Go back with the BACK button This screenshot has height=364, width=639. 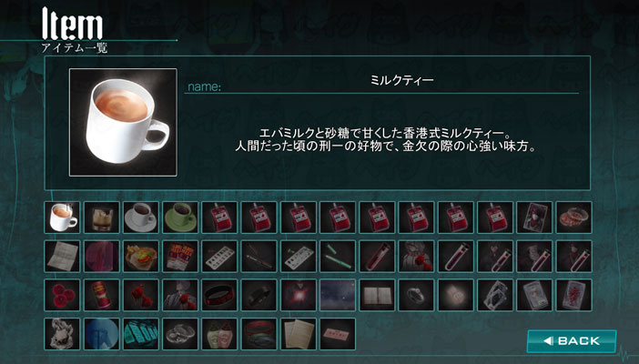pyautogui.click(x=572, y=341)
